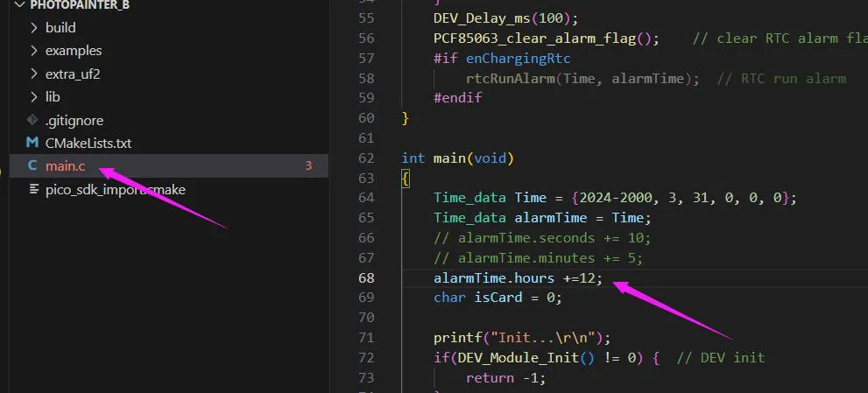Select the build folder name
The width and height of the screenshot is (868, 393).
60,28
